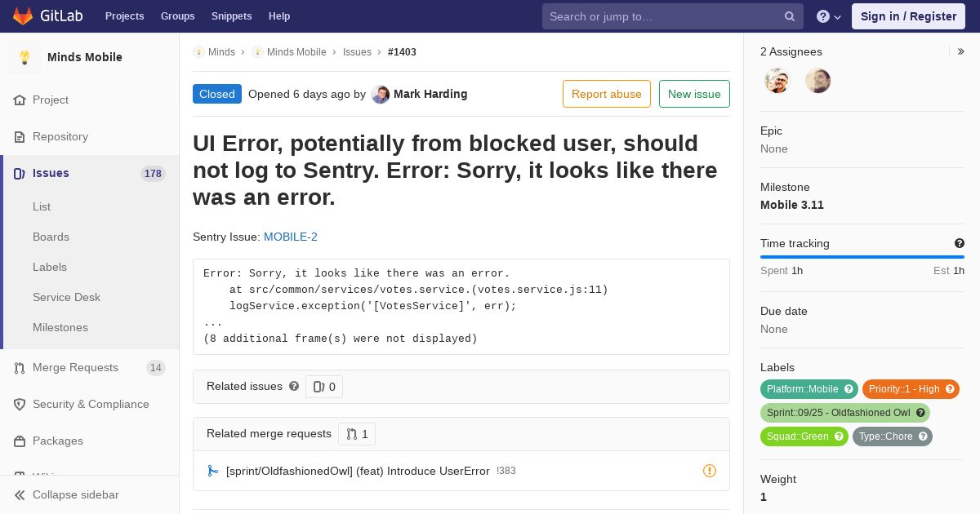The image size is (980, 514).
Task: Click the Type::Chore label help icon
Action: tap(924, 436)
